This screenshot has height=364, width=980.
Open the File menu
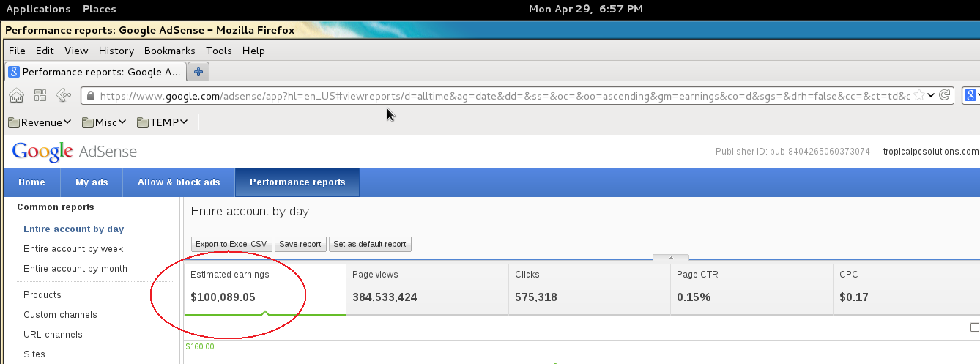[17, 51]
